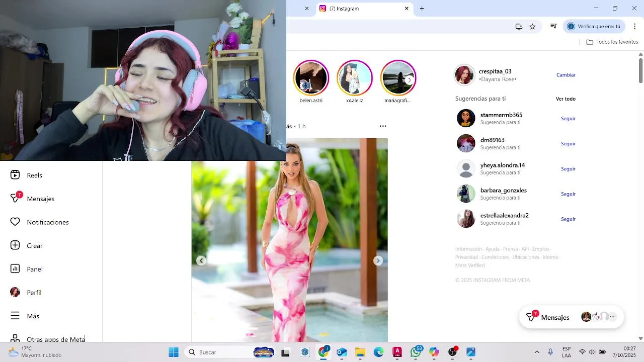Viewport: 644px width, 362px height.
Task: Follow yheya.alondra.14
Action: point(568,169)
